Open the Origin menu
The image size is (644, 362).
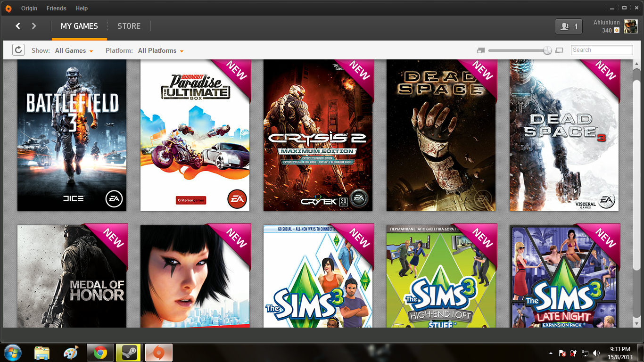(29, 8)
